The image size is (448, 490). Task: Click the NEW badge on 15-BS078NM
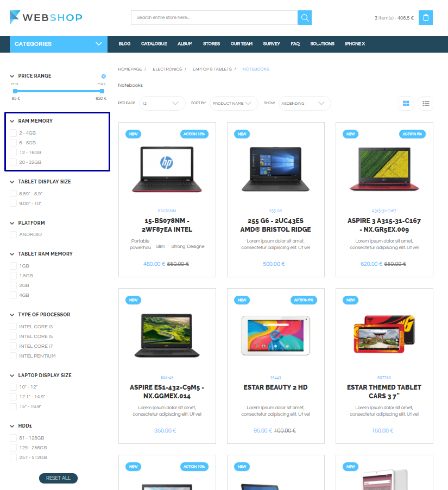point(134,134)
